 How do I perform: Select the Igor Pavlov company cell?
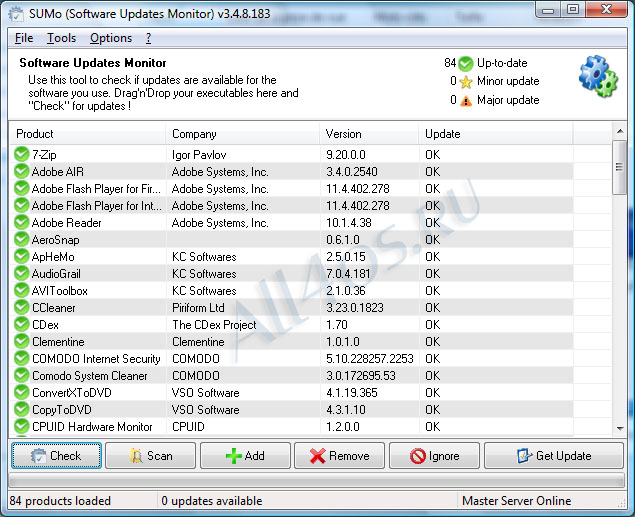tap(243, 154)
